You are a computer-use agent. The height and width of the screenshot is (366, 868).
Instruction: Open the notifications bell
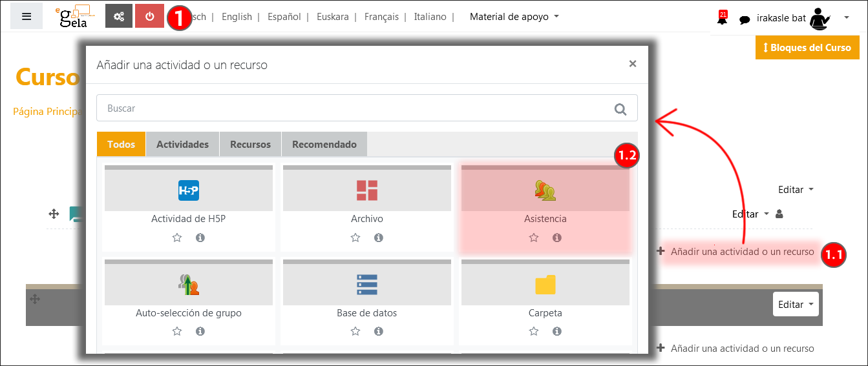click(x=722, y=19)
